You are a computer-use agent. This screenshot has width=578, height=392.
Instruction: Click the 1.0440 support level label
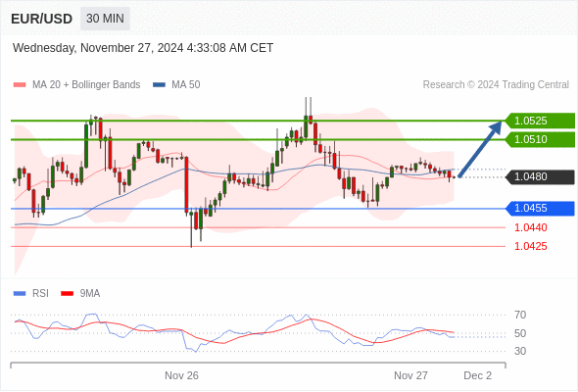point(530,227)
